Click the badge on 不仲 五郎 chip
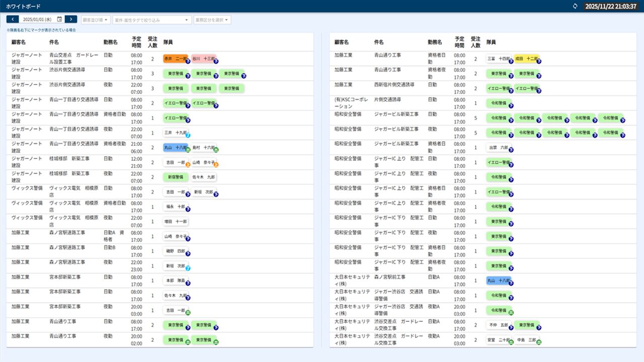644x362 pixels. tap(511, 328)
